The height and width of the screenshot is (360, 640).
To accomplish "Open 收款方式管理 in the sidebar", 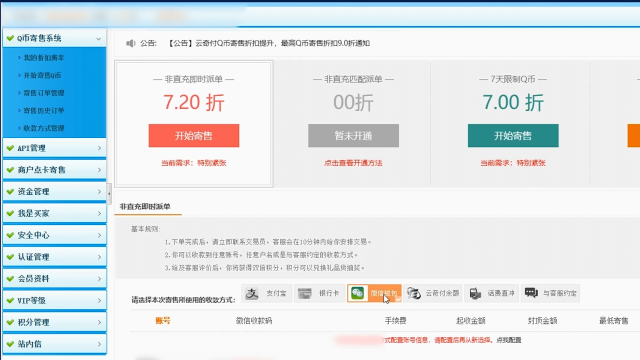I will (44, 128).
